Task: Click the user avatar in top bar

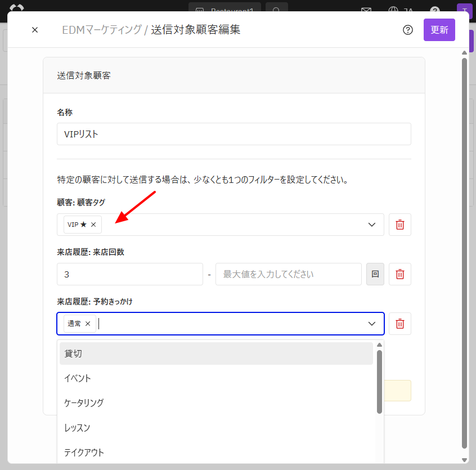Action: point(464,8)
